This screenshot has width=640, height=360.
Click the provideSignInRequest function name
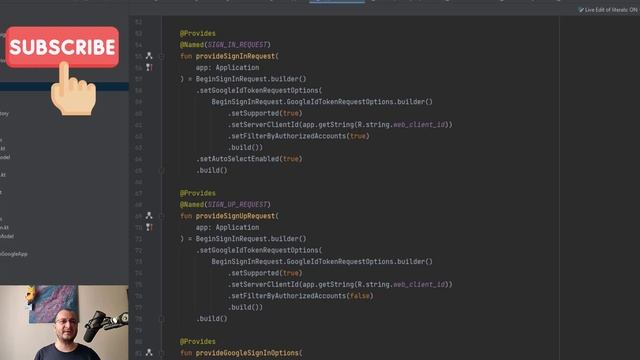236,56
